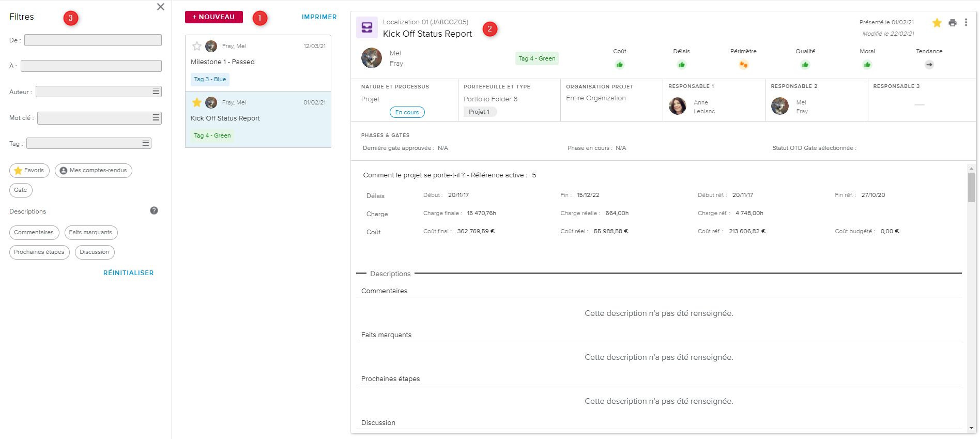The height and width of the screenshot is (439, 980).
Task: Click the De date input field
Action: click(x=93, y=40)
